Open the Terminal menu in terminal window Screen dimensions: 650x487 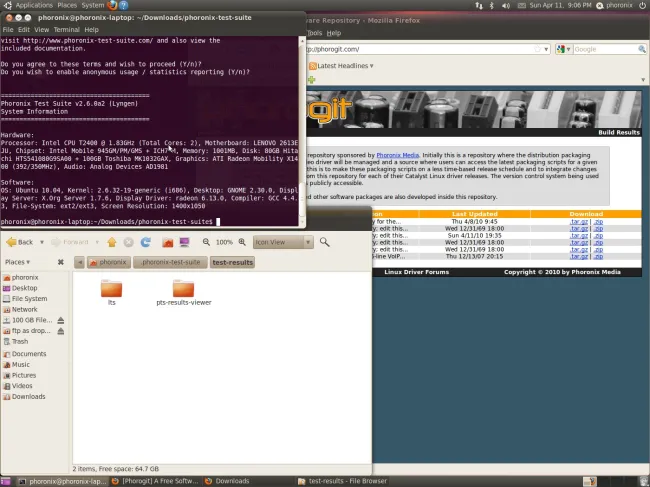click(x=66, y=29)
